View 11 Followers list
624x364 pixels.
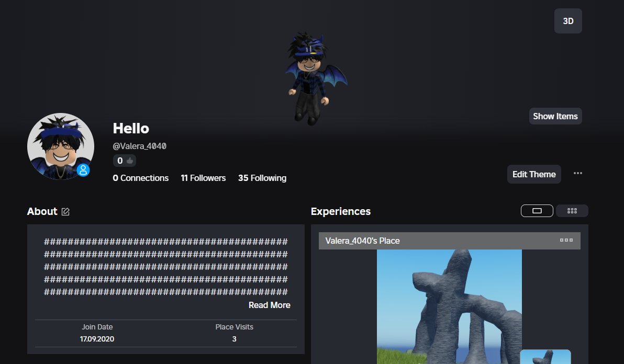coord(203,178)
